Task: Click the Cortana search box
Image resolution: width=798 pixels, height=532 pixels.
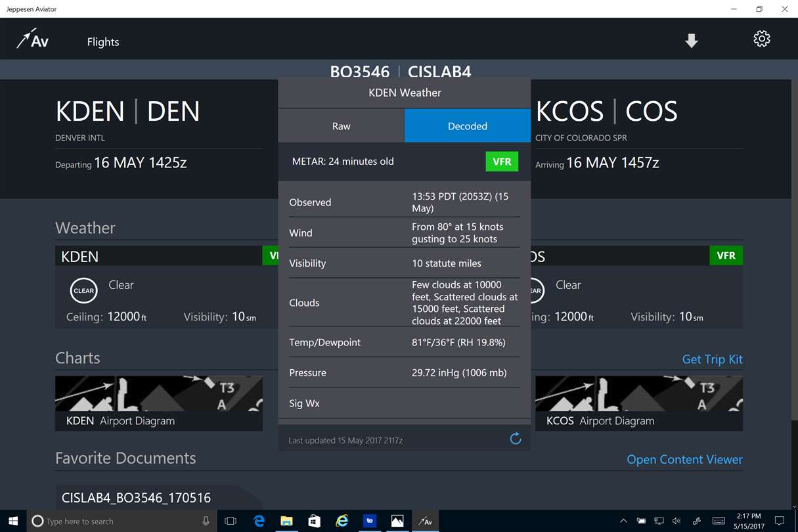Action: (x=122, y=521)
